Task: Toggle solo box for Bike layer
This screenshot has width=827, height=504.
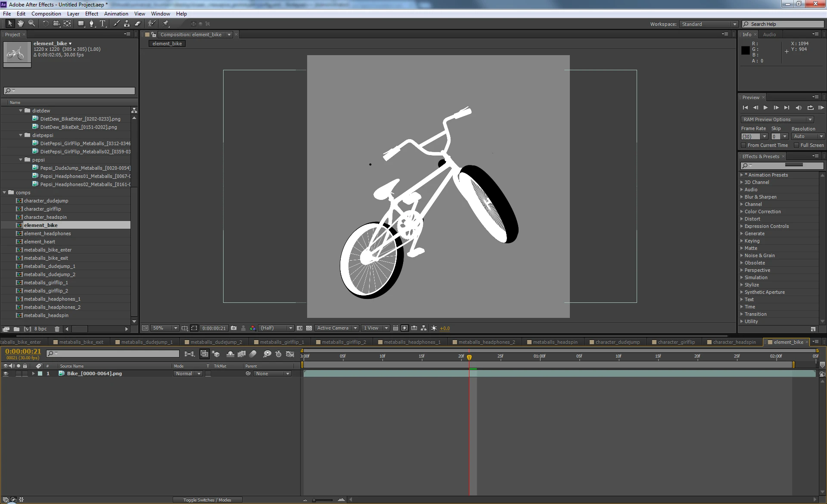Action: tap(18, 373)
